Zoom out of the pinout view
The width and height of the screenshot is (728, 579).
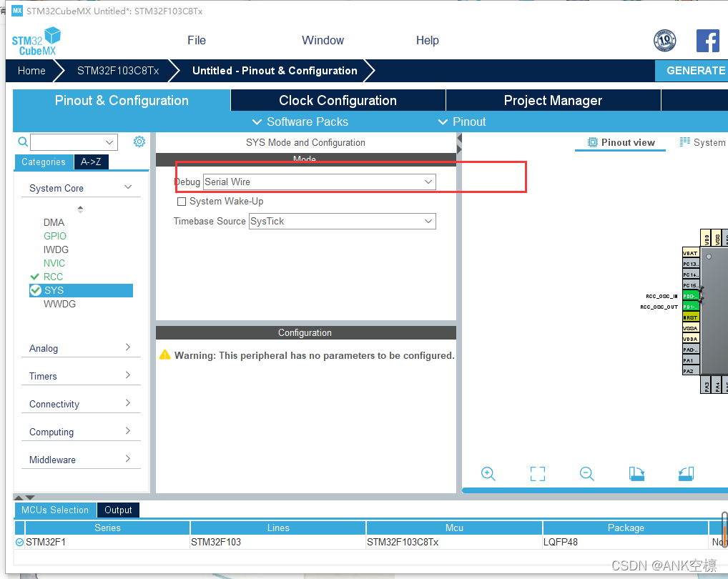pyautogui.click(x=587, y=474)
